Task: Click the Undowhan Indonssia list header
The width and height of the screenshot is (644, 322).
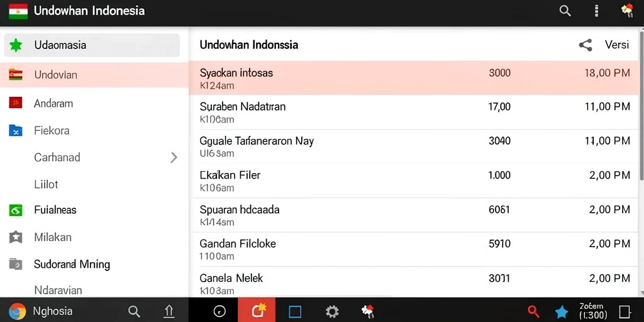Action: tap(249, 45)
